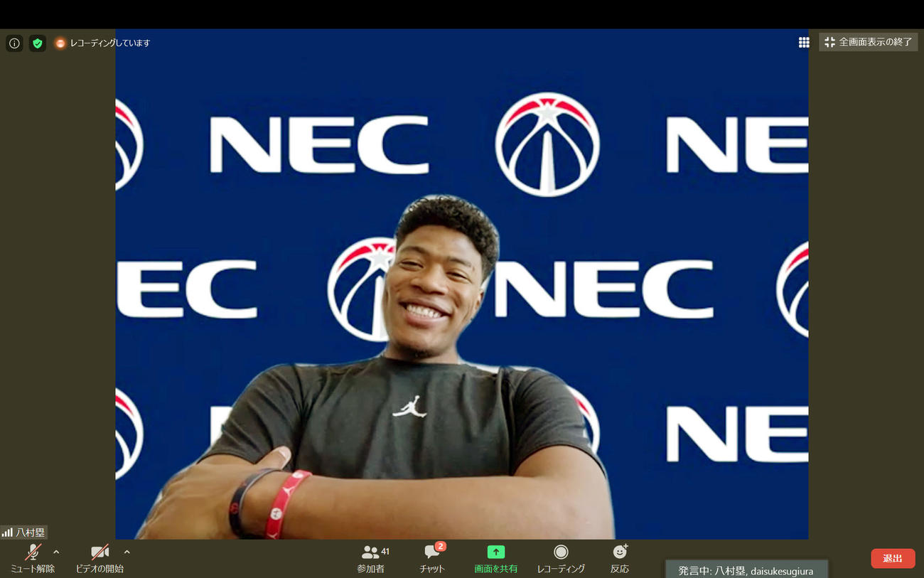Start sharing with 画面を共有
This screenshot has height=578, width=924.
click(x=495, y=559)
